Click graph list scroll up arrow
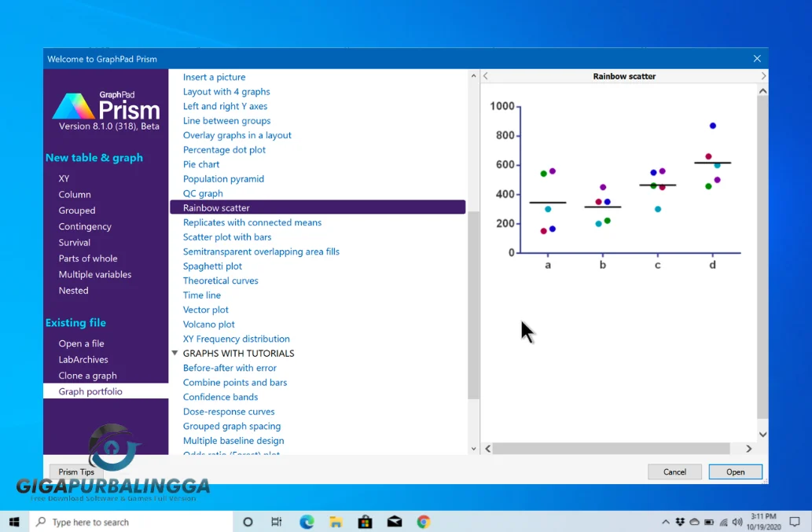The height and width of the screenshot is (532, 812). tap(473, 76)
